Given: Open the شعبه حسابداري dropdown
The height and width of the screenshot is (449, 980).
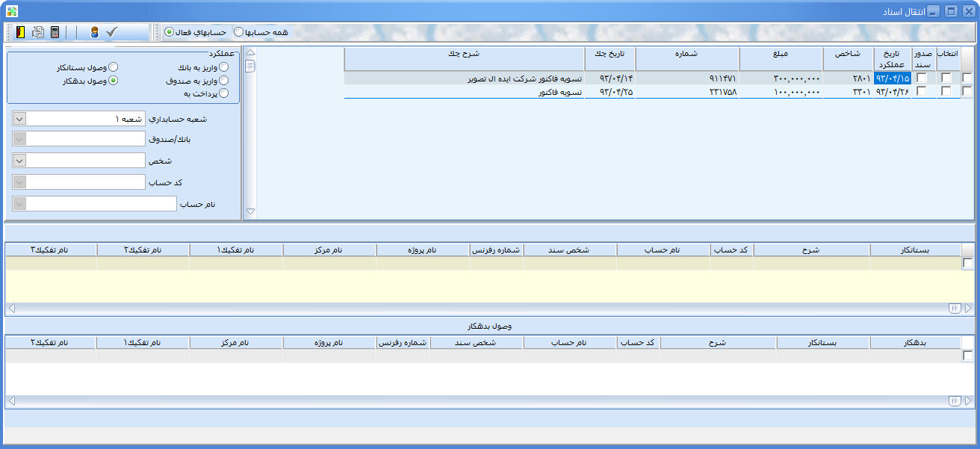Looking at the screenshot, I should (x=20, y=119).
